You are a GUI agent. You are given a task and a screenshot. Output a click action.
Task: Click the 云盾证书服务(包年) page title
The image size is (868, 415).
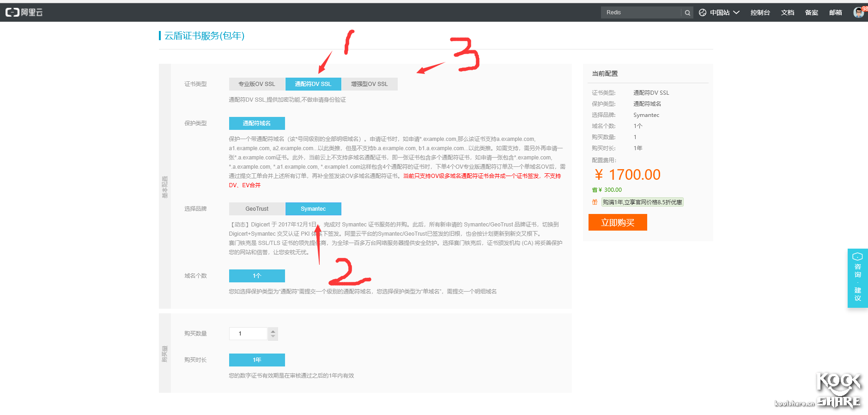pos(204,36)
